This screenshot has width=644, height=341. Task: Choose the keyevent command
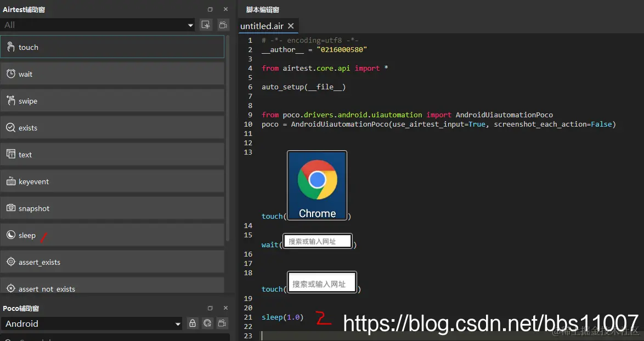click(112, 181)
